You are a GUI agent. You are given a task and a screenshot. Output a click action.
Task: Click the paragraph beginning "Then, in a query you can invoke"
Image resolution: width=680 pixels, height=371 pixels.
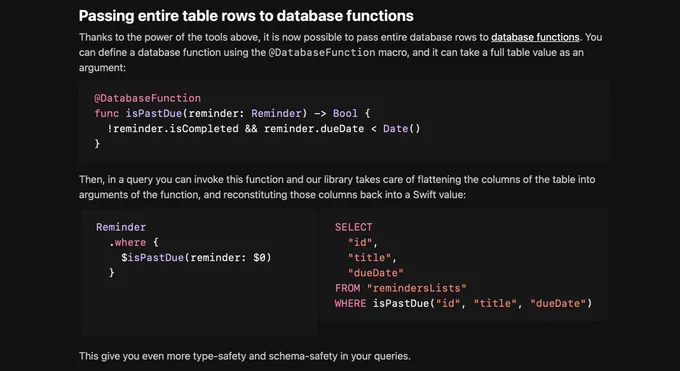click(337, 187)
